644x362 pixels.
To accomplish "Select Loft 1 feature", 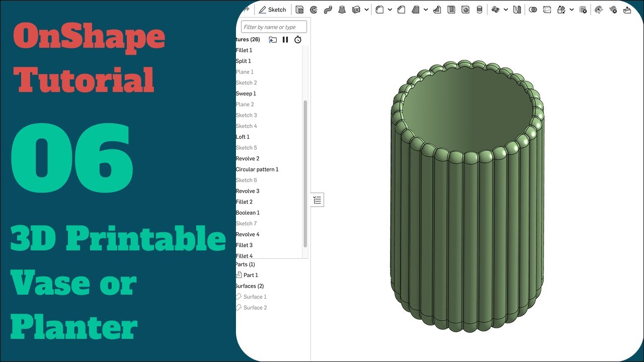I will 243,137.
